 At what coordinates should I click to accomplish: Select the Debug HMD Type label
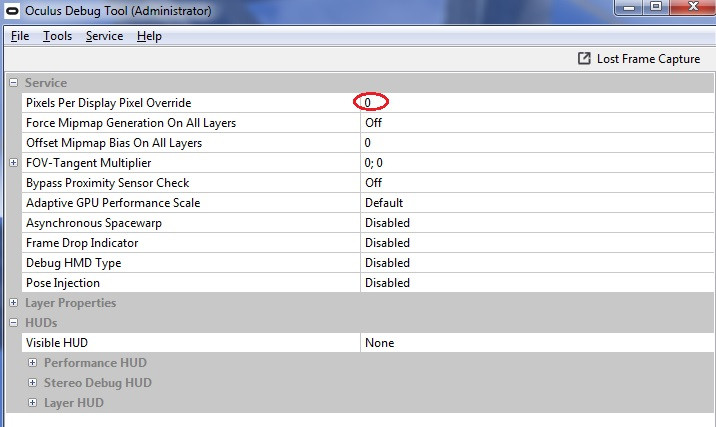coord(74,264)
